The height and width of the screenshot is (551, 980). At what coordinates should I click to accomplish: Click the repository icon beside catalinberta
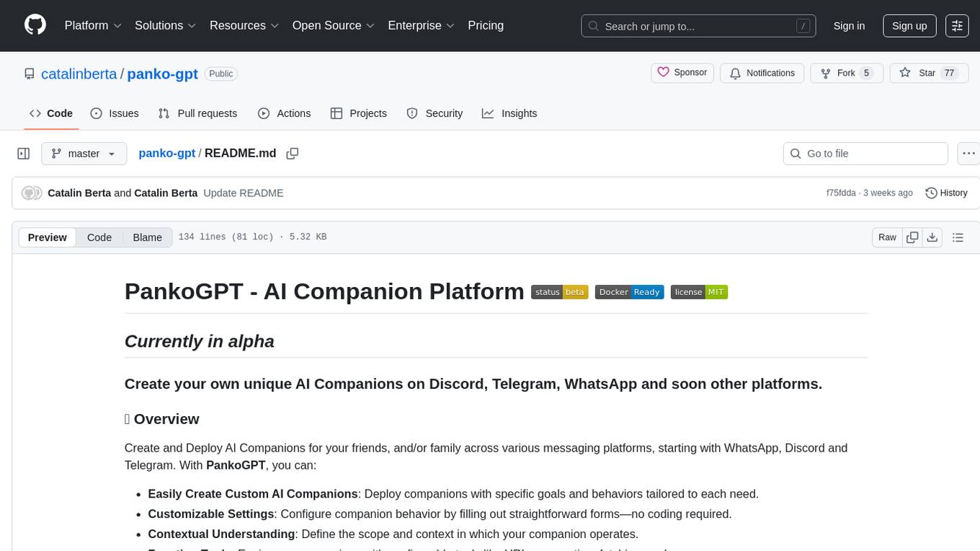(x=29, y=74)
